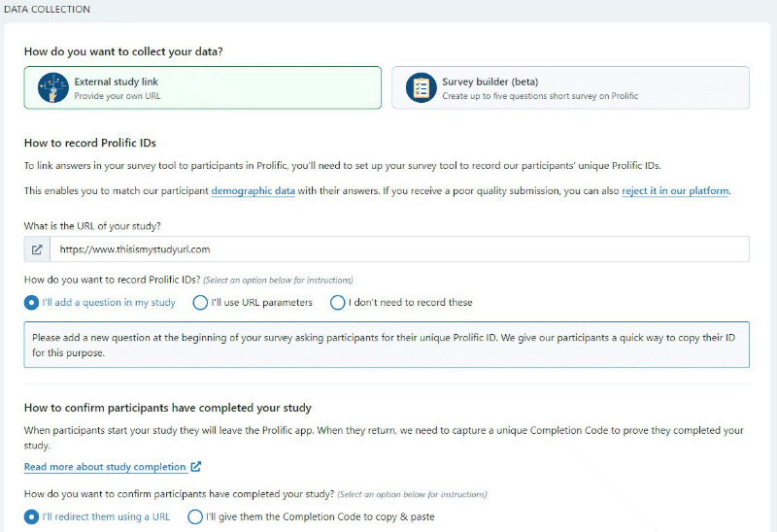Image resolution: width=777 pixels, height=532 pixels.
Task: Select I'll use URL parameters option
Action: pyautogui.click(x=253, y=302)
